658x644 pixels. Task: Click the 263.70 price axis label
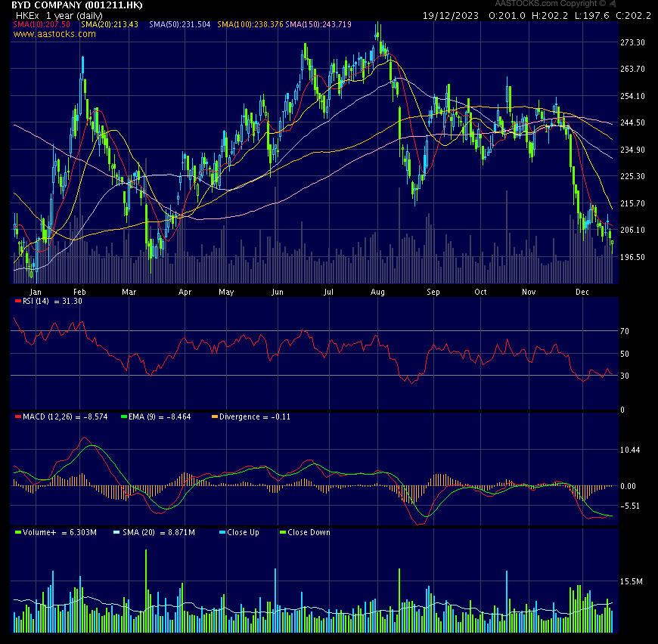click(632, 69)
